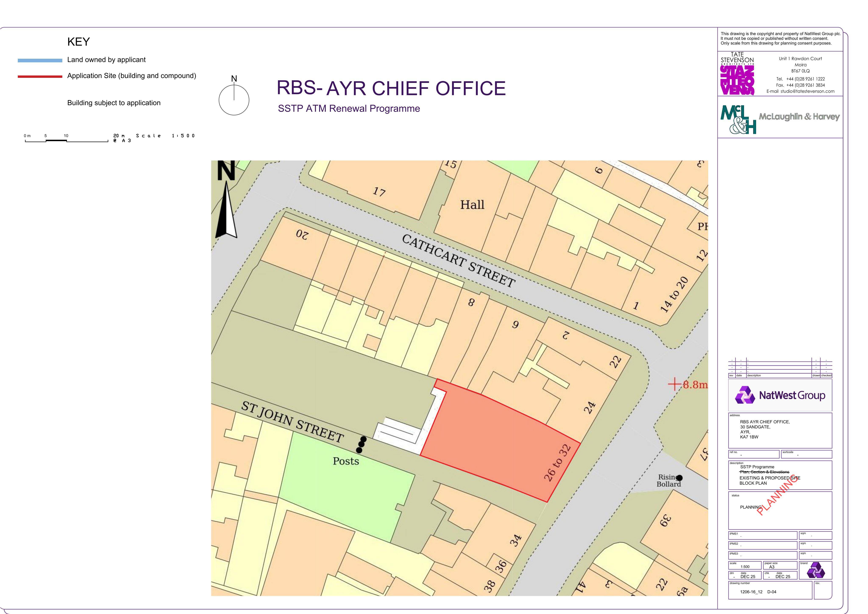Click the 'Rising Bollard' map label
Viewport: 868px width, 614px height.
pyautogui.click(x=669, y=480)
